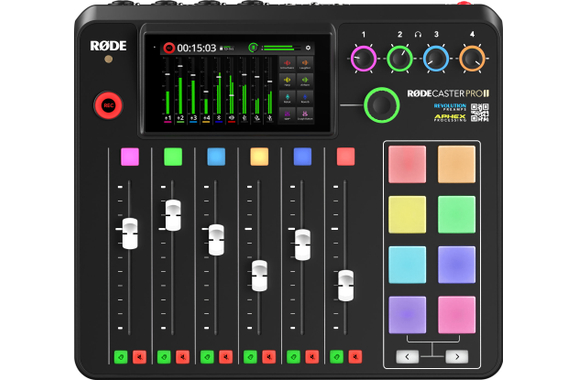Tap the green sound pad on the touchscreen
Image resolution: width=576 pixels, height=380 pixels.
(x=305, y=80)
